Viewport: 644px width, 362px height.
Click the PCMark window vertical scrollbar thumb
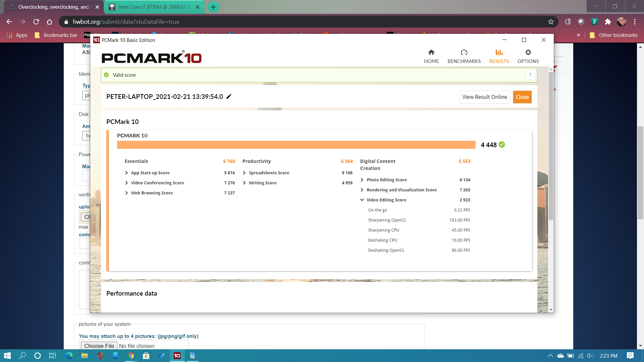coord(551,146)
